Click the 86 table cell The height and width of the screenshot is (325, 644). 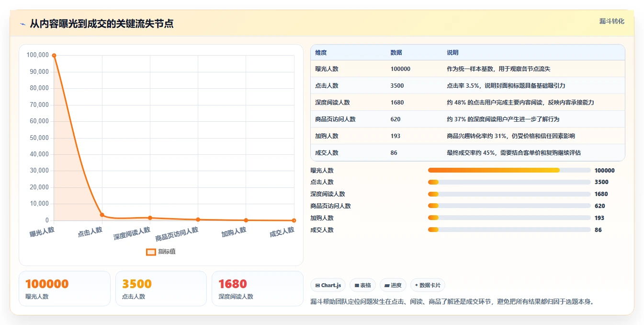[394, 153]
